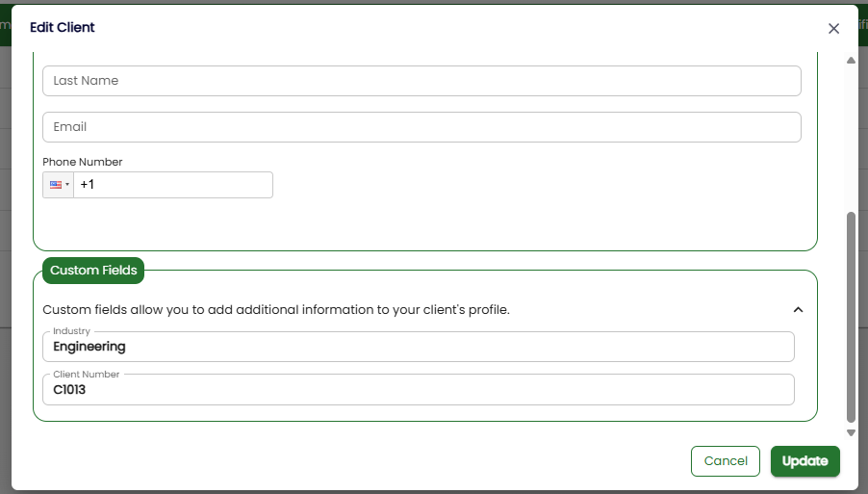Click the custom fields description text
This screenshot has width=868, height=494.
276,310
